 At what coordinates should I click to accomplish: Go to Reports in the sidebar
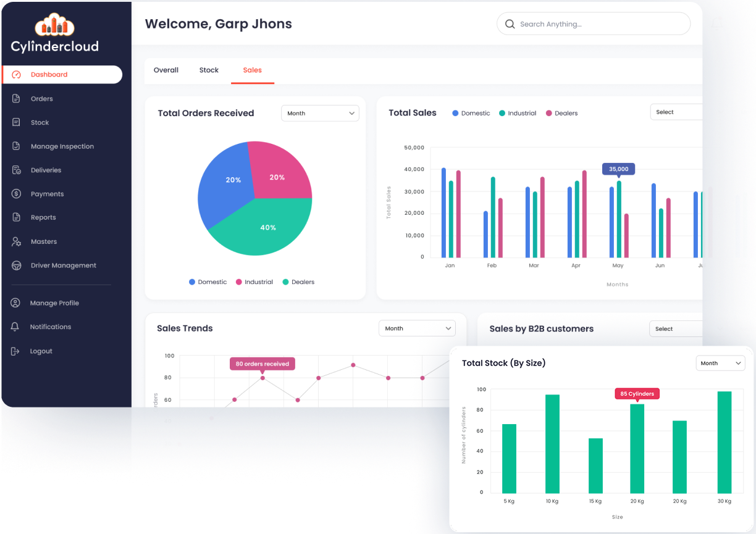[43, 218]
